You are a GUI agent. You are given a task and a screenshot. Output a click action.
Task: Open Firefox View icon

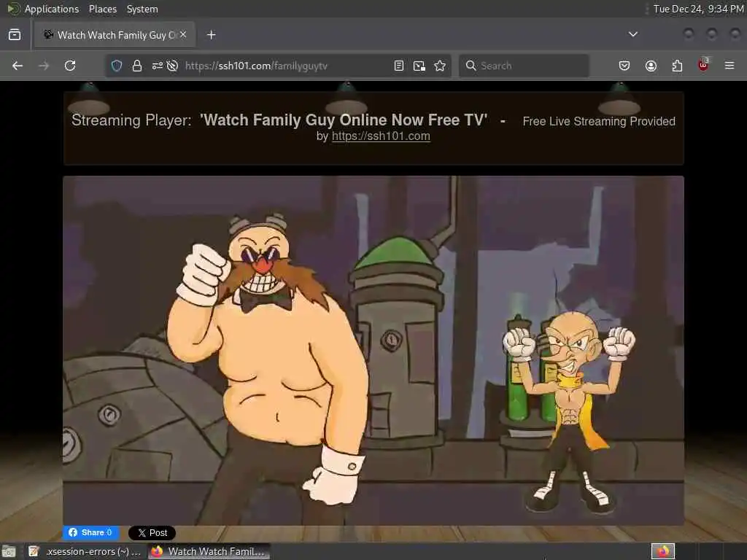[15, 35]
